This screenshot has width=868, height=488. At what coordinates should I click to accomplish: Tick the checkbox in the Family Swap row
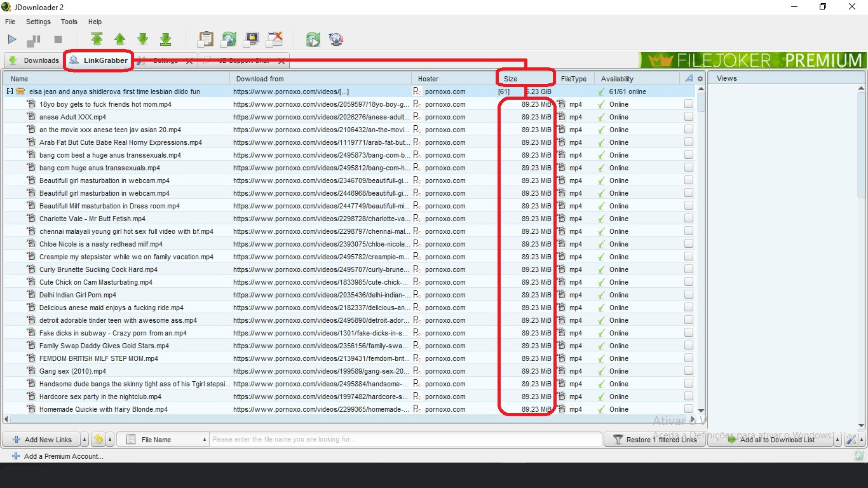tap(689, 346)
